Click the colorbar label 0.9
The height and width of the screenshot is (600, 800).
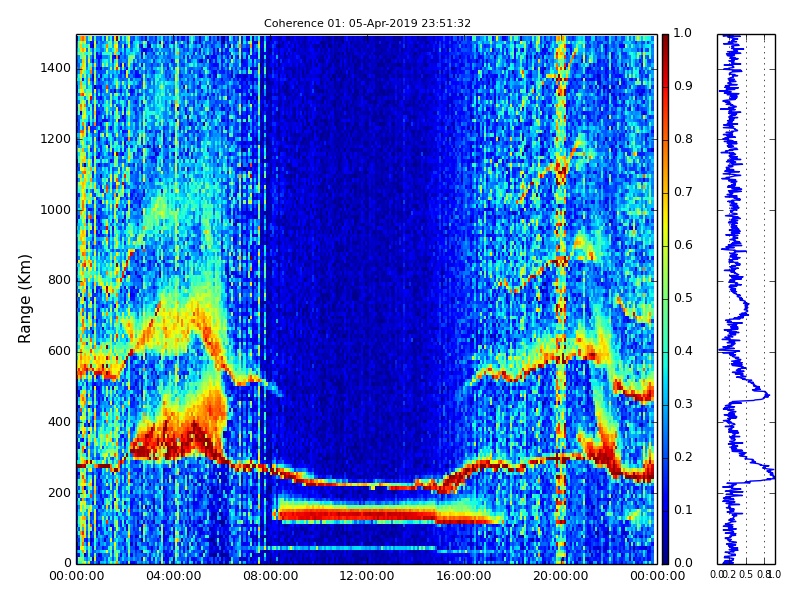[x=683, y=86]
